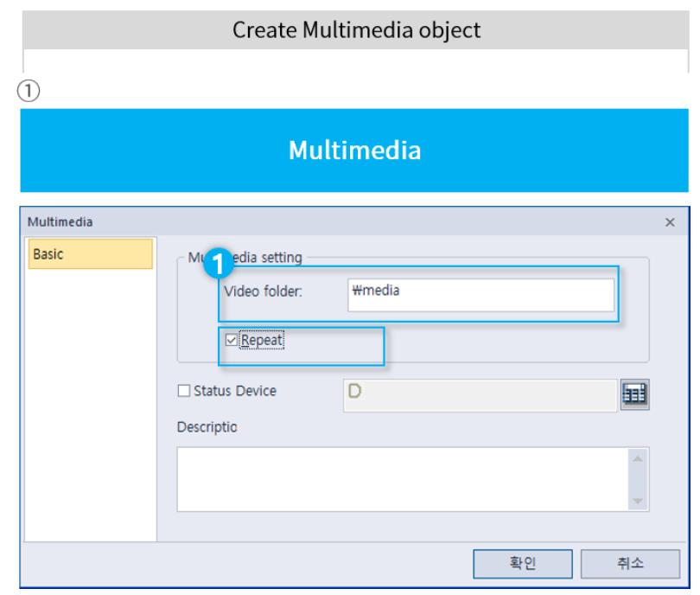Click the Create Multimedia object heading
The width and height of the screenshot is (700, 595).
355,30
